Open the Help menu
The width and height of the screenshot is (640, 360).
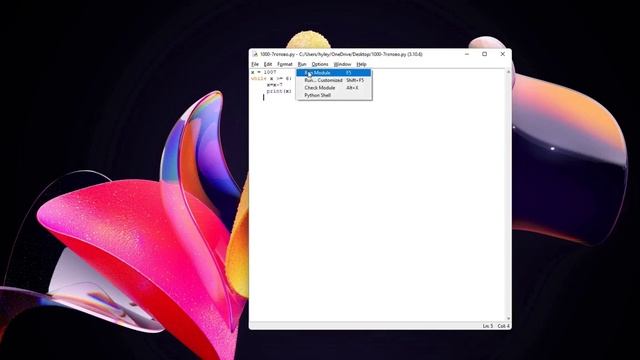click(361, 64)
